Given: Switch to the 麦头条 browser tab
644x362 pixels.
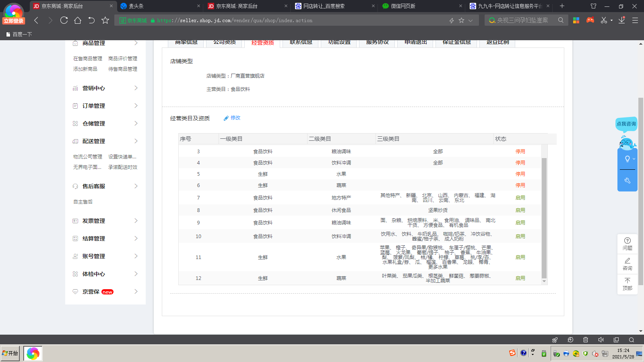Looking at the screenshot, I should coord(160,6).
